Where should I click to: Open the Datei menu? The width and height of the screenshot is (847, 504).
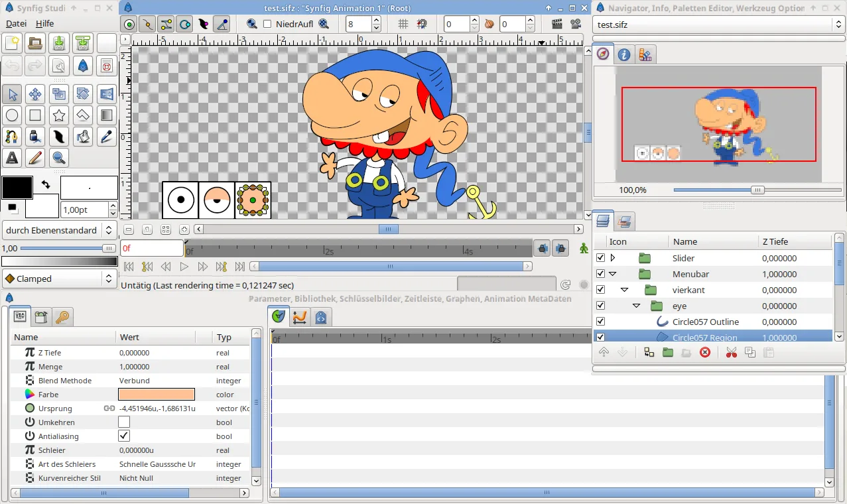pos(17,23)
